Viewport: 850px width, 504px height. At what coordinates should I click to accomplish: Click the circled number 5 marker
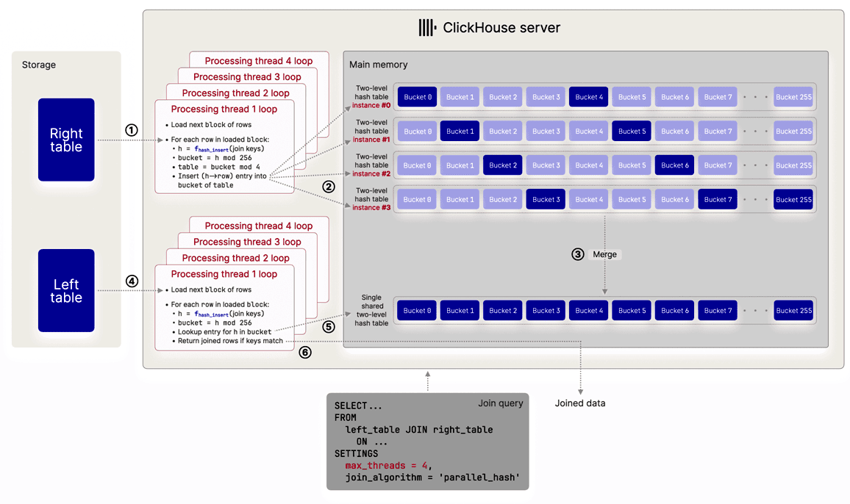pos(328,327)
